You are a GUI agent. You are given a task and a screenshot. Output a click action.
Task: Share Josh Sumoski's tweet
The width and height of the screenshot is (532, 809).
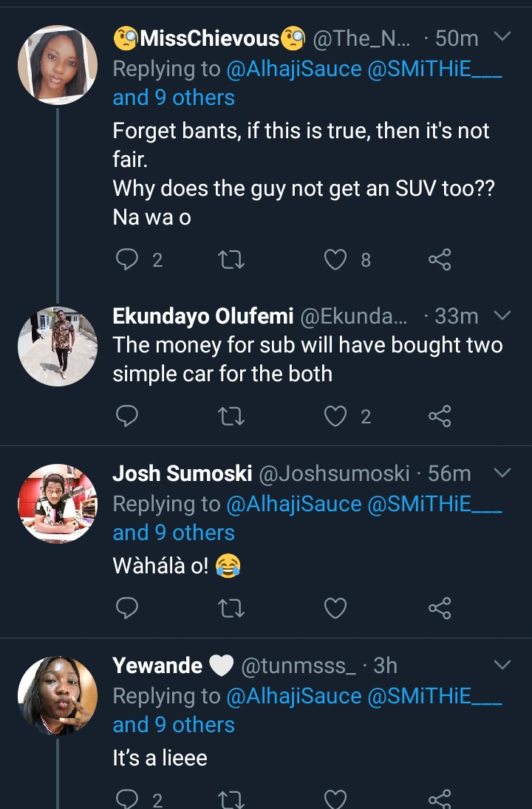point(440,608)
